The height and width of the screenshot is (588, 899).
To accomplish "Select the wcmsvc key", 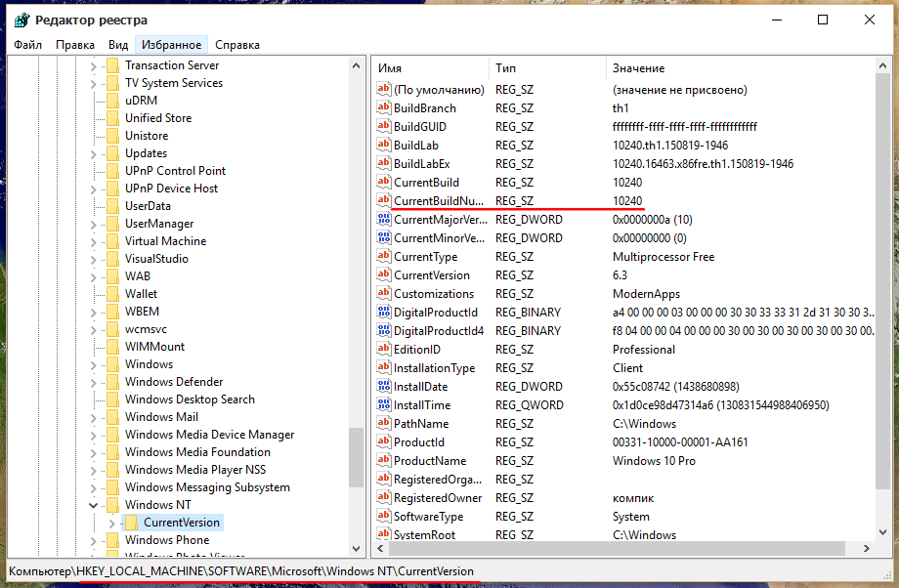I will [147, 329].
